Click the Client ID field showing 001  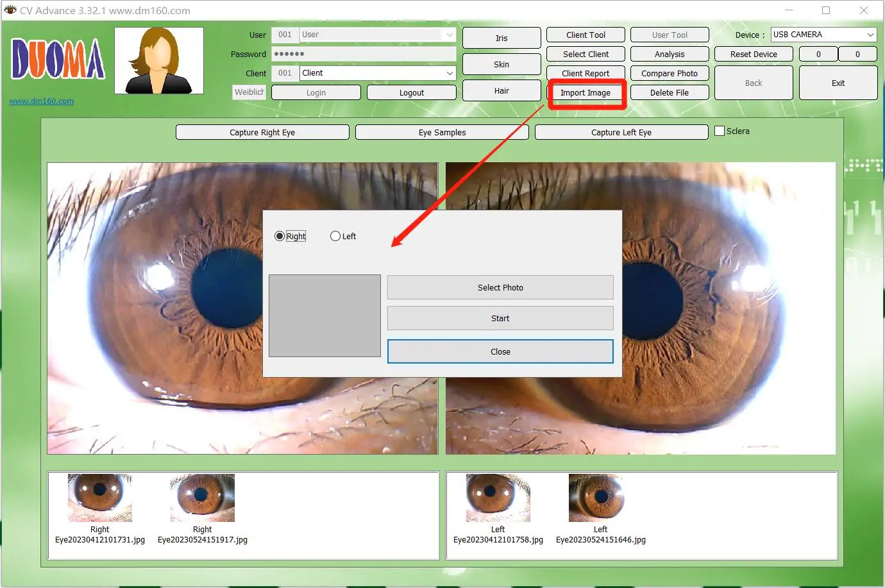pyautogui.click(x=285, y=73)
